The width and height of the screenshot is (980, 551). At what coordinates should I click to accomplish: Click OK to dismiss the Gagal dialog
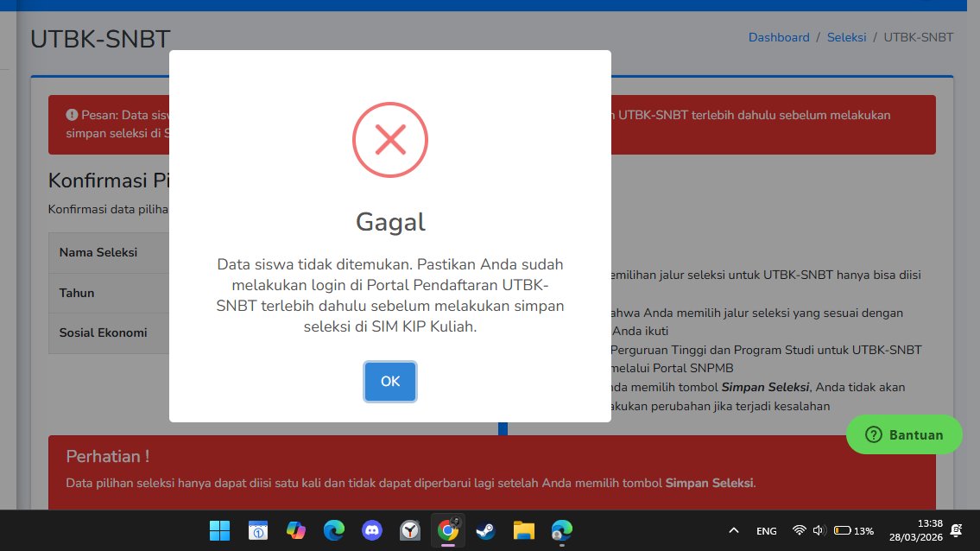click(x=389, y=381)
